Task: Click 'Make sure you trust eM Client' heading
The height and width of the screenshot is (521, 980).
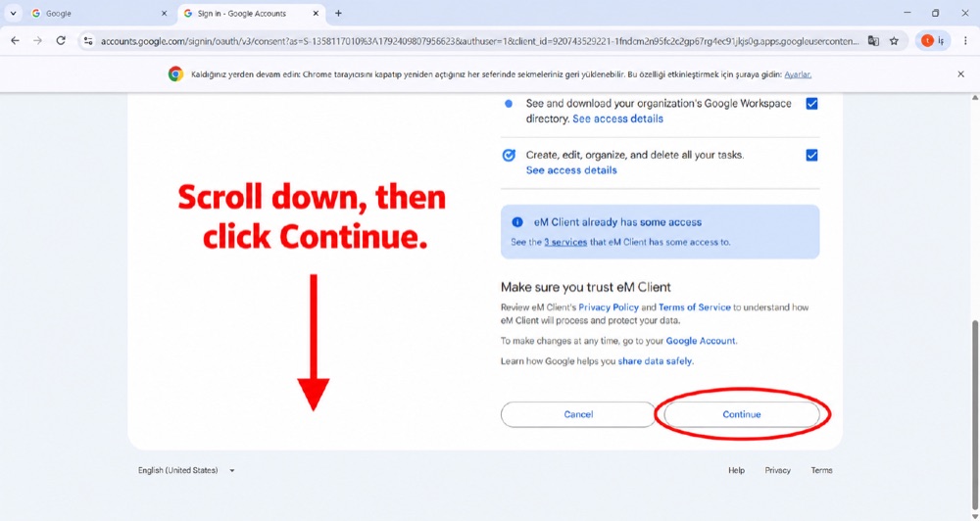Action: click(586, 287)
